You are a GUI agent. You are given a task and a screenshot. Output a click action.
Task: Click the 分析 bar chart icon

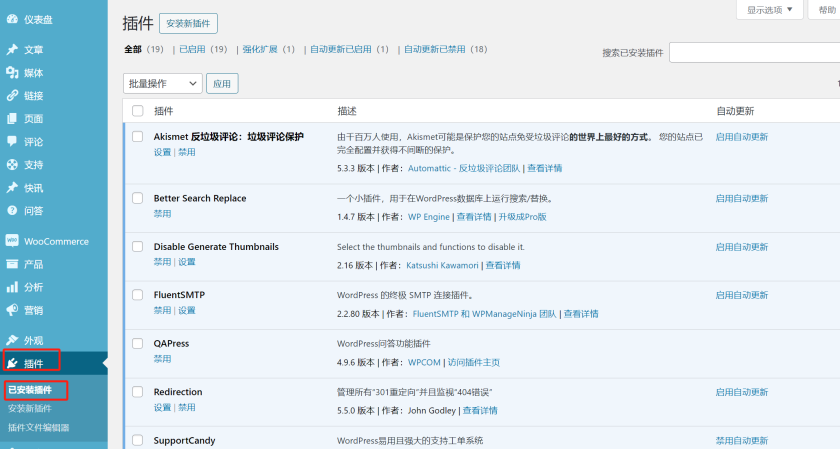tap(12, 287)
